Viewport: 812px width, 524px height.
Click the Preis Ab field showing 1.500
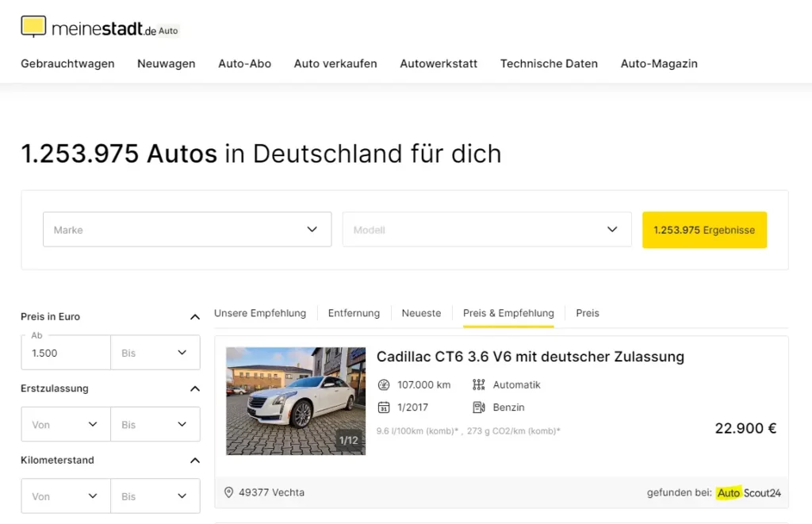tap(66, 353)
